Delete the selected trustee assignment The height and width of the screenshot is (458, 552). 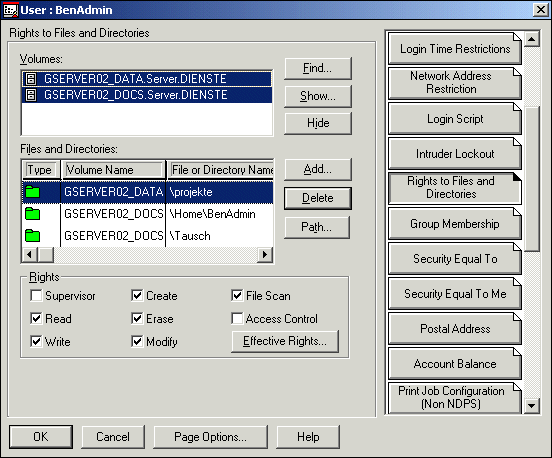318,198
